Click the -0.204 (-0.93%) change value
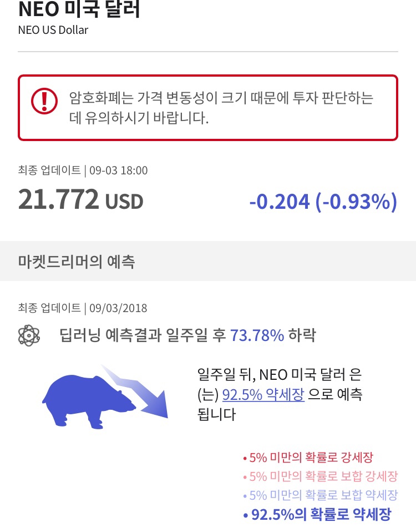 click(323, 201)
